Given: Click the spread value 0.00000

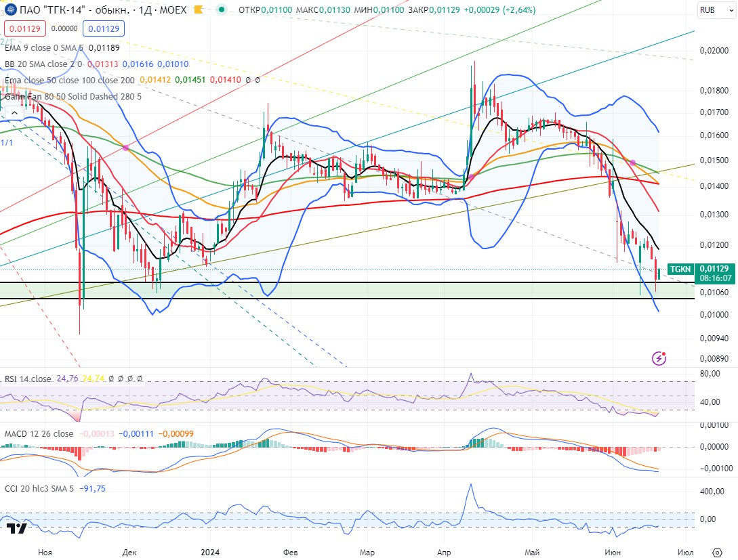Looking at the screenshot, I should (64, 28).
